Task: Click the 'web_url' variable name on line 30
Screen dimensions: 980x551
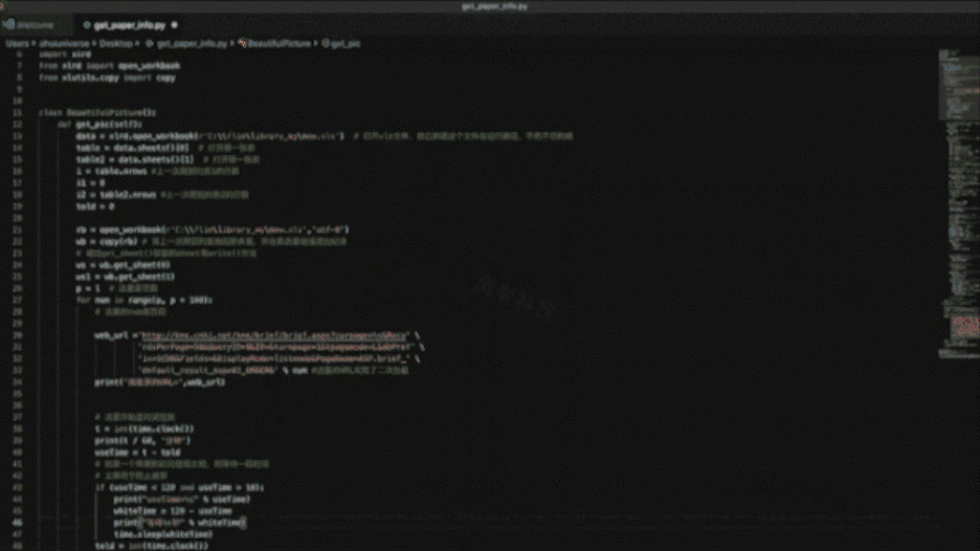Action: pyautogui.click(x=111, y=336)
